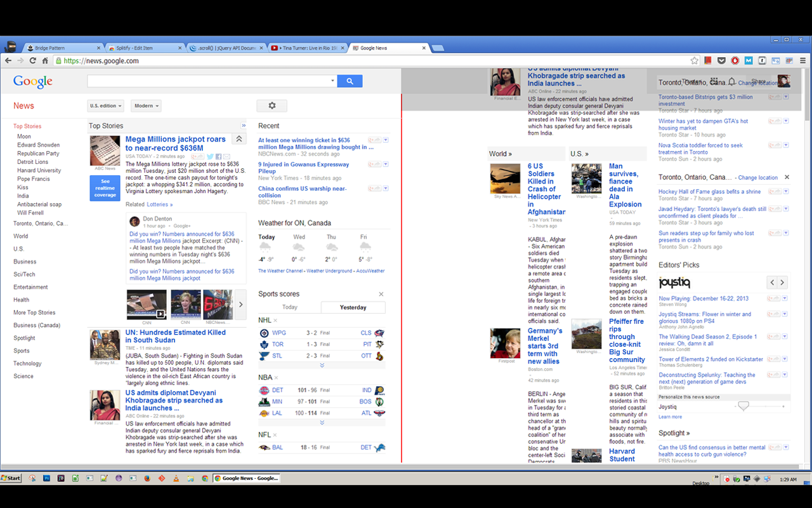
Task: Open the Germany's Merkel headline
Action: pos(545,346)
